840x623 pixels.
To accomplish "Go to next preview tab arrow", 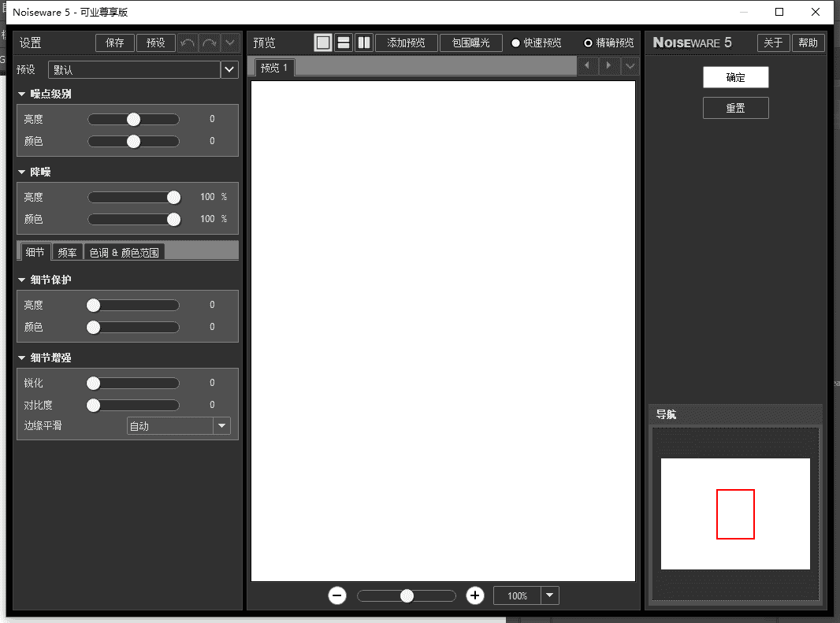I will point(608,66).
